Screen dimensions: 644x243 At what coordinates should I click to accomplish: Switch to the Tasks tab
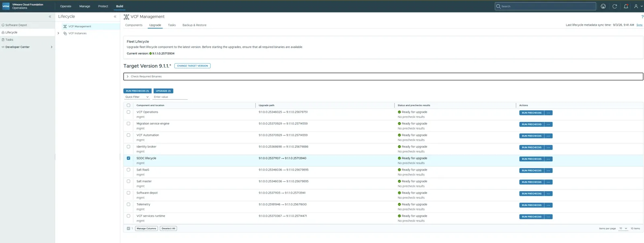pos(172,25)
